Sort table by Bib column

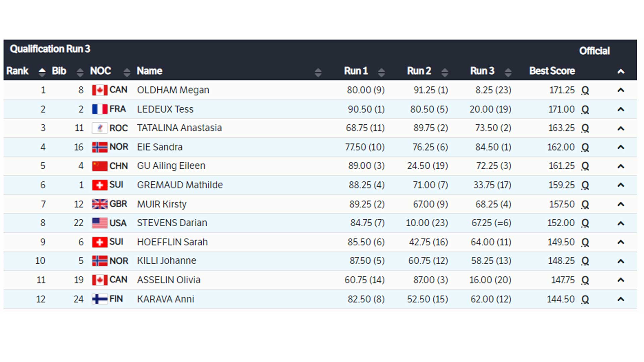pyautogui.click(x=80, y=72)
